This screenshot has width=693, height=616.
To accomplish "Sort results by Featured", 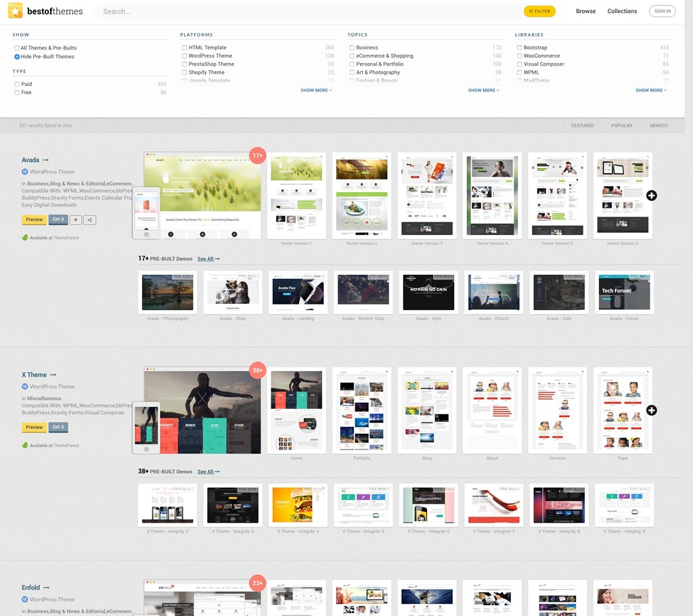I will 582,126.
